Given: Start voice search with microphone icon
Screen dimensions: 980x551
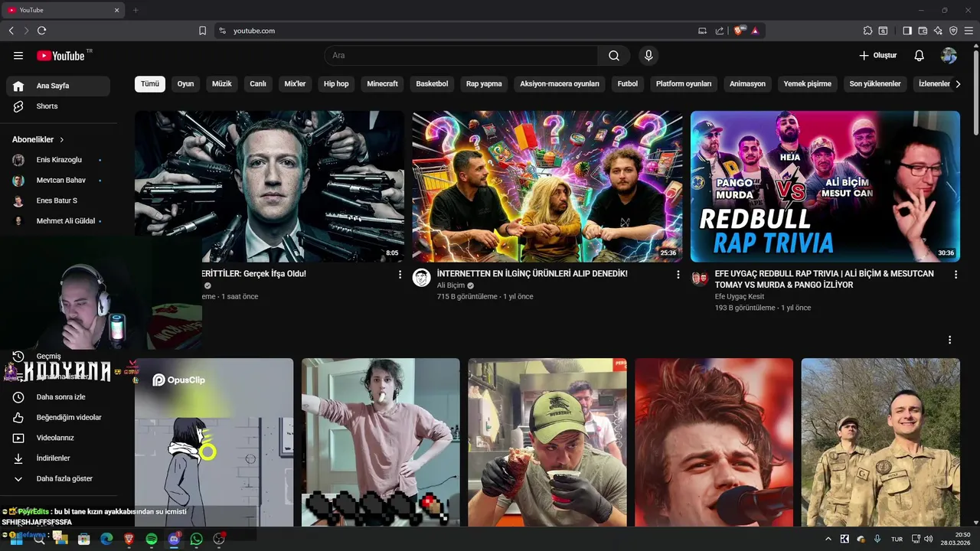Looking at the screenshot, I should 648,56.
